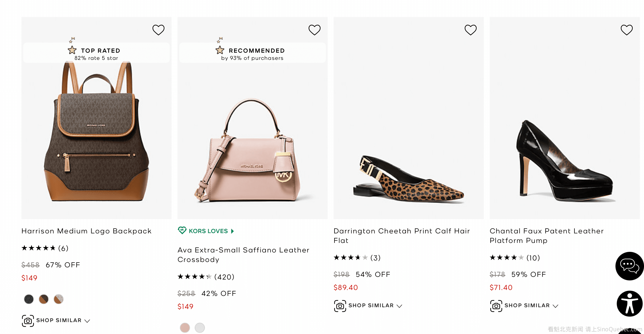Click camera icon under Darrington Flat
The height and width of the screenshot is (334, 644).
[340, 306]
